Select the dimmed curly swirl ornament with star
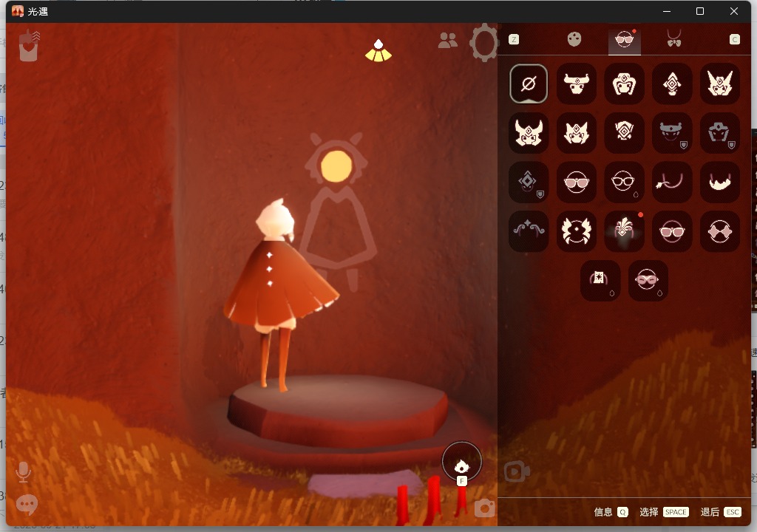Viewport: 757px width, 532px height. tap(528, 231)
